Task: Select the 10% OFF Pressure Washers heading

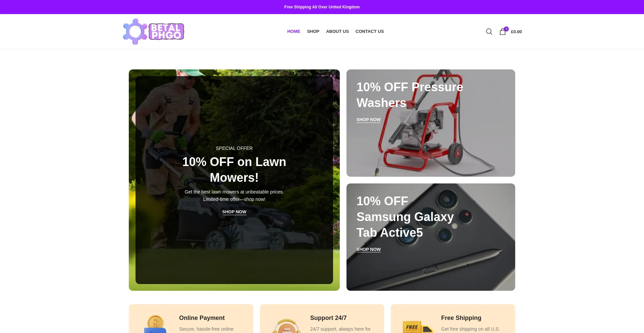Action: (x=410, y=95)
